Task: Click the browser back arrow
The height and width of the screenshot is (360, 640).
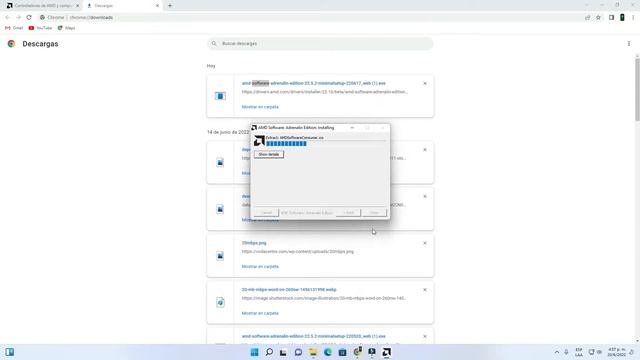Action: 7,18
